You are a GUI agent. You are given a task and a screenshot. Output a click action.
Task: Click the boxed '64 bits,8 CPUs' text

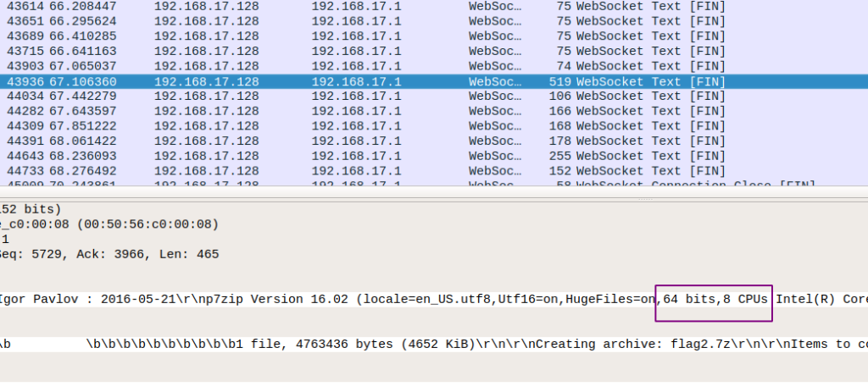click(714, 301)
